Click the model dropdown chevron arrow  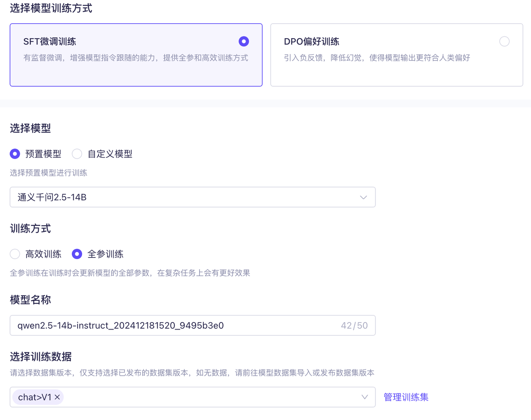(363, 197)
